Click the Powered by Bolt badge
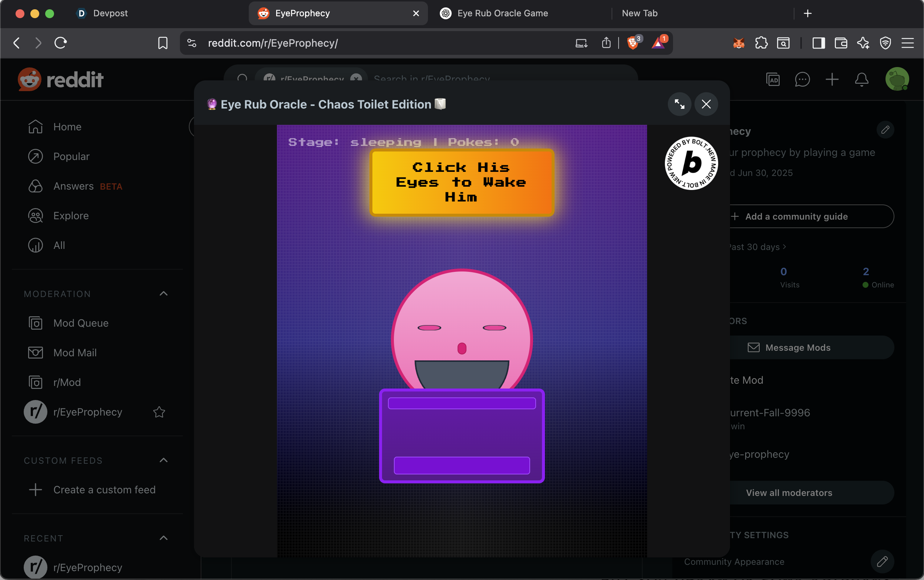 [x=691, y=163]
